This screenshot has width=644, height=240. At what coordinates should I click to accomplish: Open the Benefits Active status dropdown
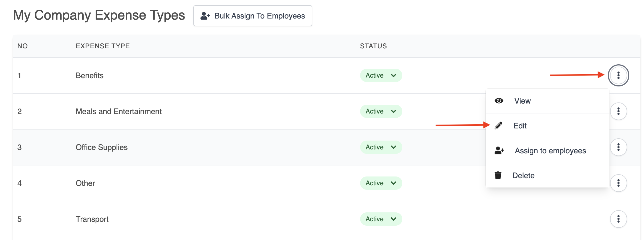pos(381,75)
